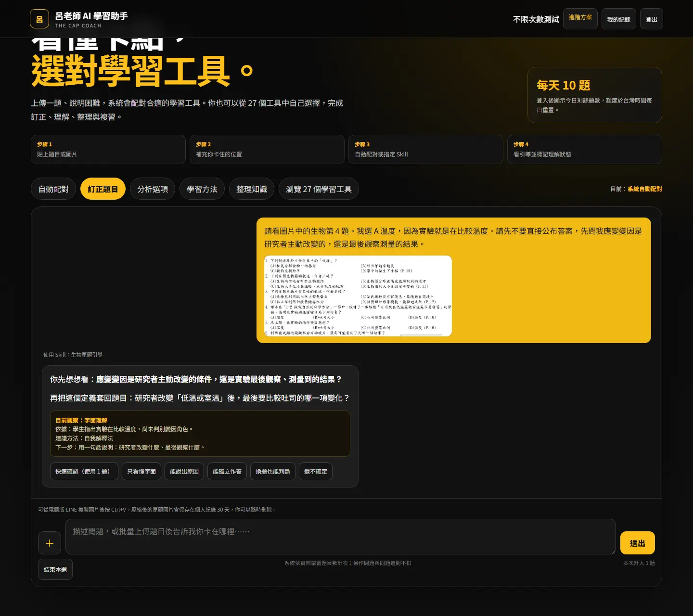Focus the 描述問題 message input box

[341, 537]
